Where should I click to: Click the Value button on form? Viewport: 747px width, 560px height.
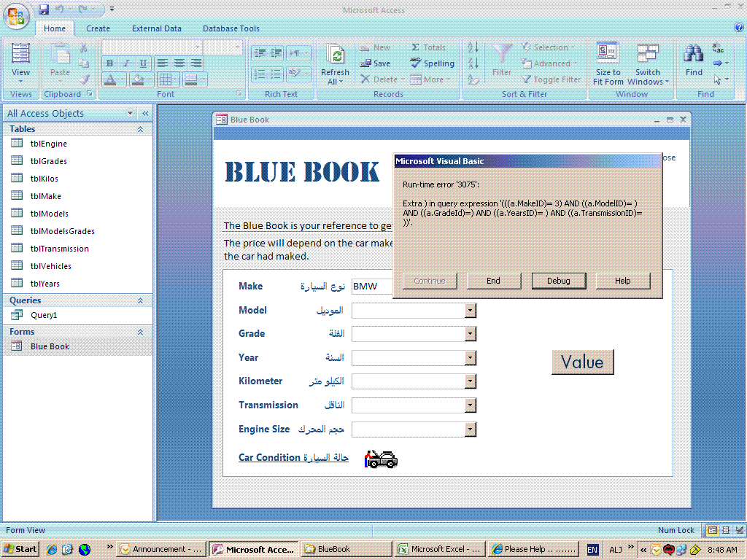pyautogui.click(x=583, y=362)
